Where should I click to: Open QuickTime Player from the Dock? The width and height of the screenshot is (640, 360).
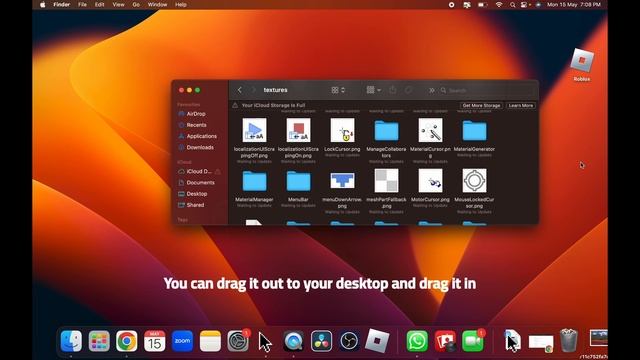[x=293, y=341]
